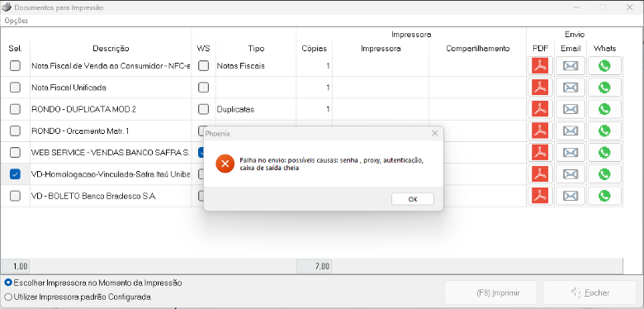The width and height of the screenshot is (644, 309).
Task: Export VD - BOLETO Banco Bradesco as PDF
Action: coord(540,197)
